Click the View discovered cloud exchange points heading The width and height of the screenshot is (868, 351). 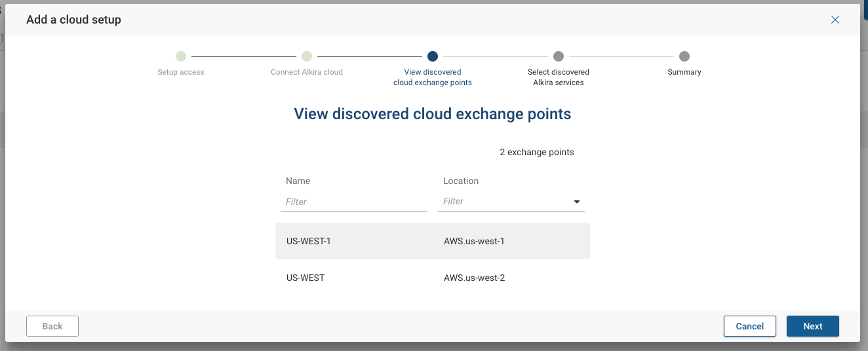click(433, 114)
